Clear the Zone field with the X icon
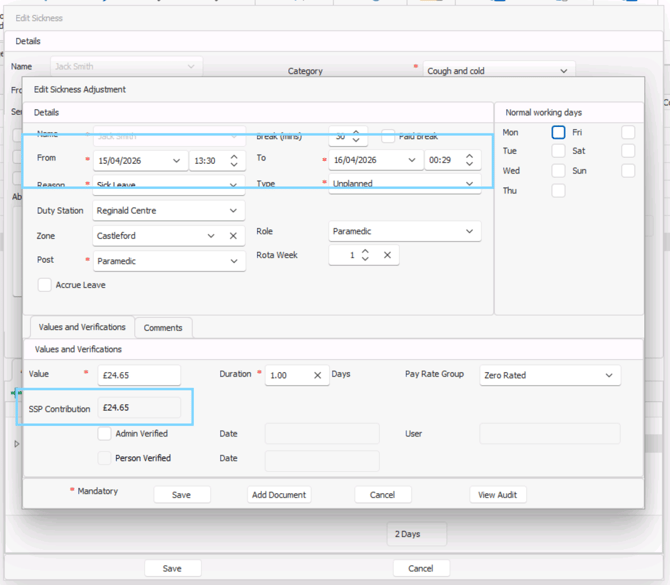Image resolution: width=670 pixels, height=585 pixels. pos(233,236)
